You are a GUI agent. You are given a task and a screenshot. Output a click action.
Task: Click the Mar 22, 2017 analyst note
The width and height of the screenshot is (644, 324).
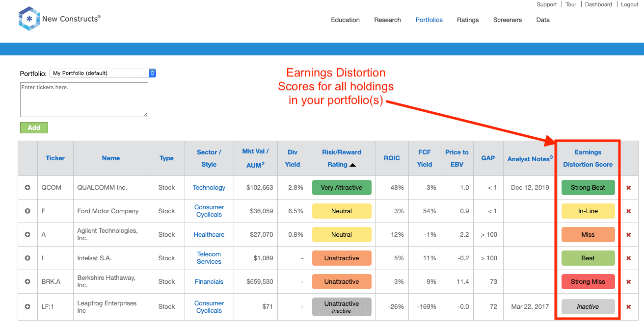click(x=530, y=307)
